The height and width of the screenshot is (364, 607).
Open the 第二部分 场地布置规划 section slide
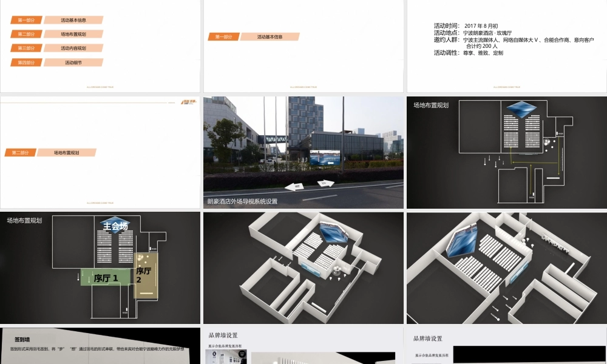100,152
